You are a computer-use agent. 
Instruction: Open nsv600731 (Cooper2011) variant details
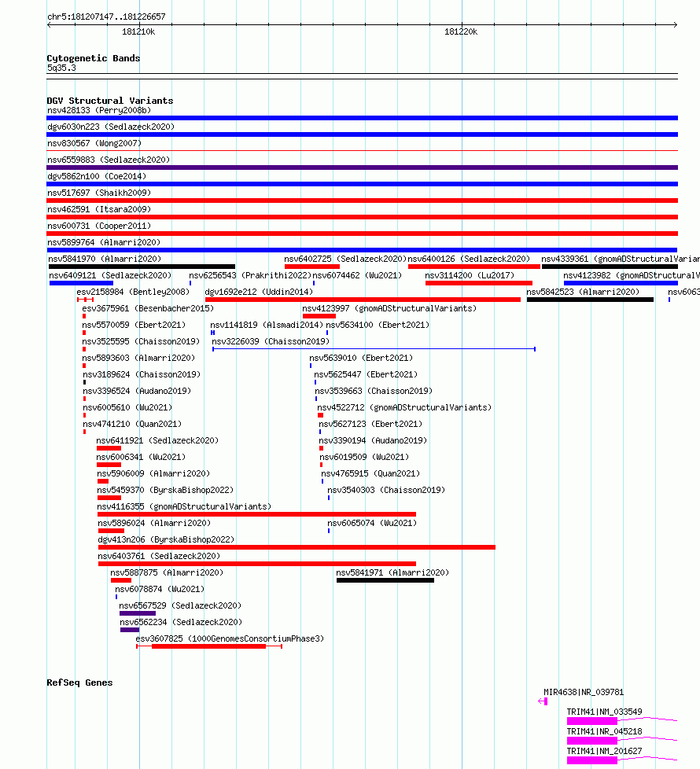[x=99, y=226]
